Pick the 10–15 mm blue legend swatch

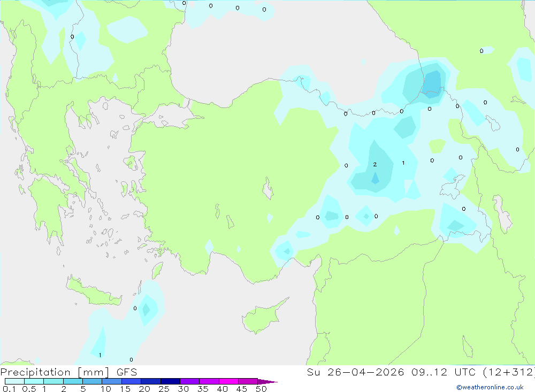112,381
